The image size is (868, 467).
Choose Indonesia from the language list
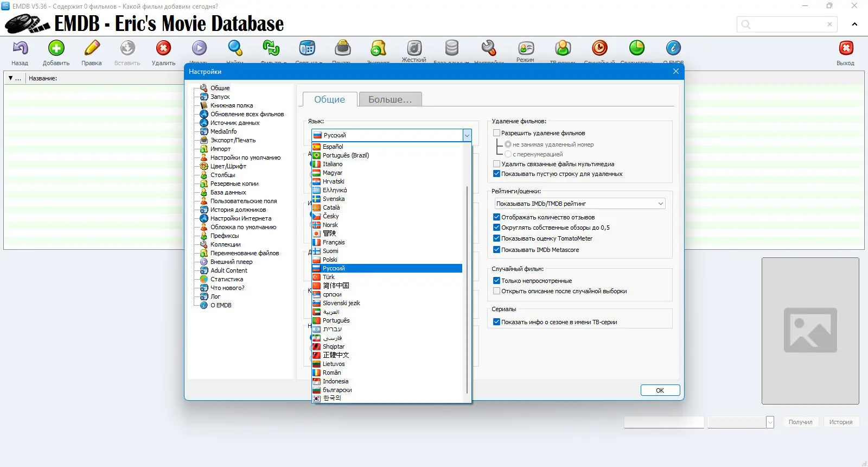coord(387,381)
